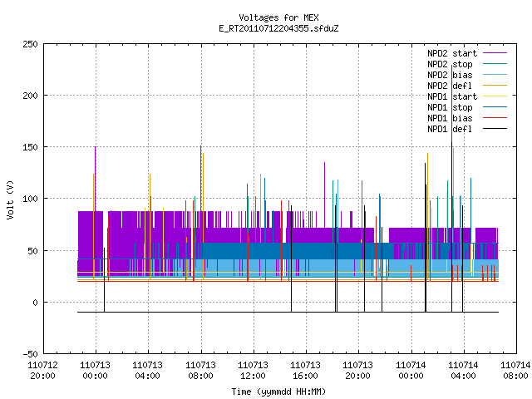Click the y-axis tick value 50
This screenshot has width=532, height=399.
coord(32,251)
